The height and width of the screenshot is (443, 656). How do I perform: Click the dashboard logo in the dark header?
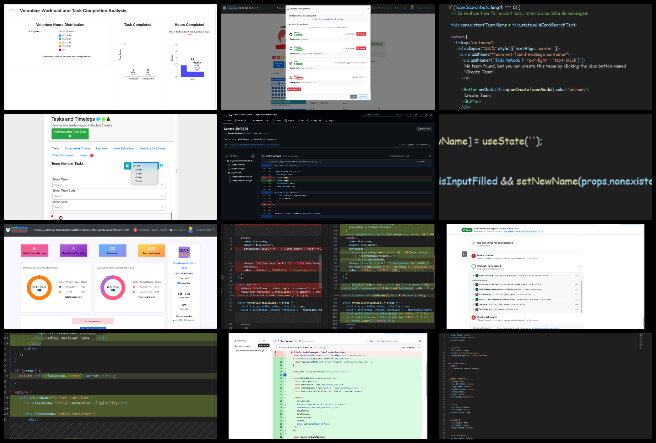click(x=16, y=230)
